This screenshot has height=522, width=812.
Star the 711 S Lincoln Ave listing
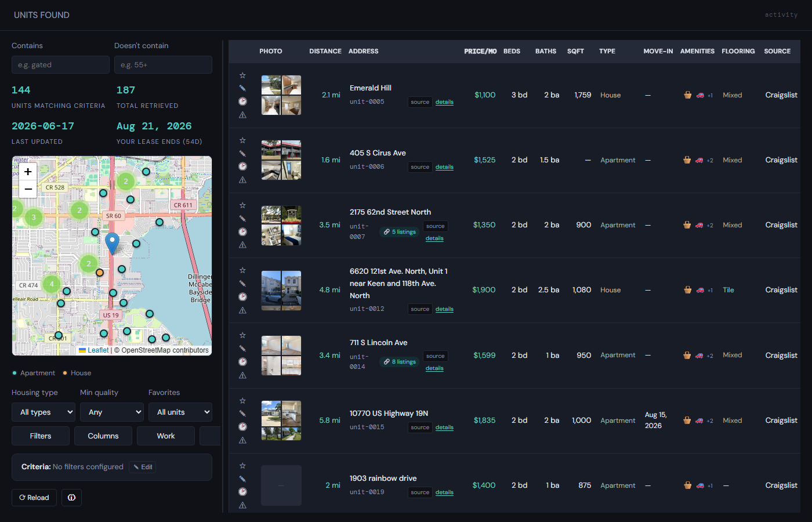point(242,335)
